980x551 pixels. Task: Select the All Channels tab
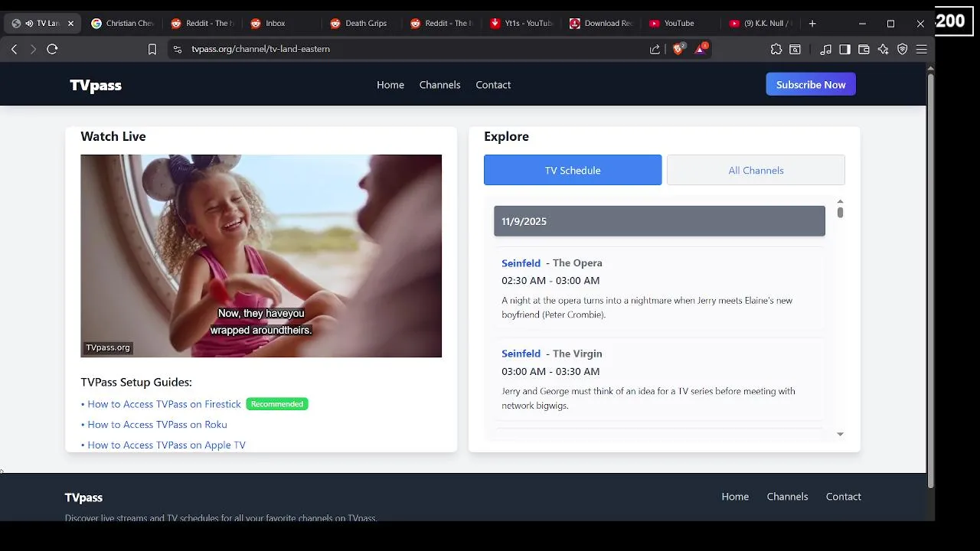tap(756, 170)
